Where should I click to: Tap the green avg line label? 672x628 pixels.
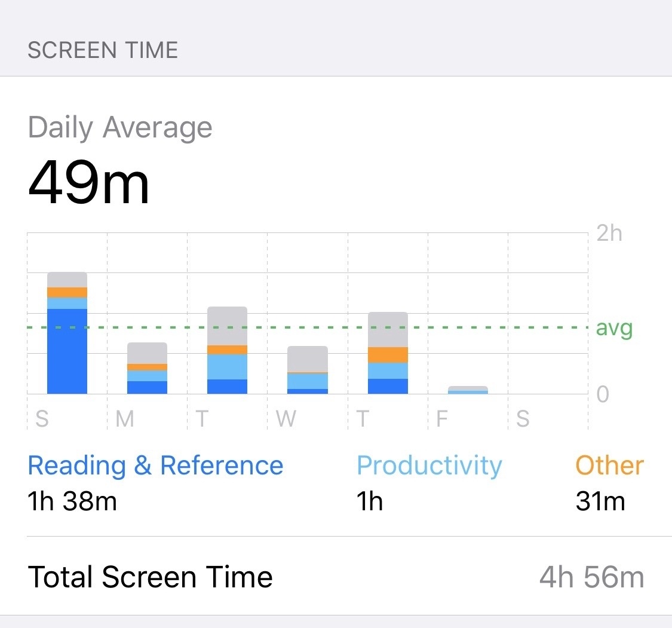coord(614,329)
